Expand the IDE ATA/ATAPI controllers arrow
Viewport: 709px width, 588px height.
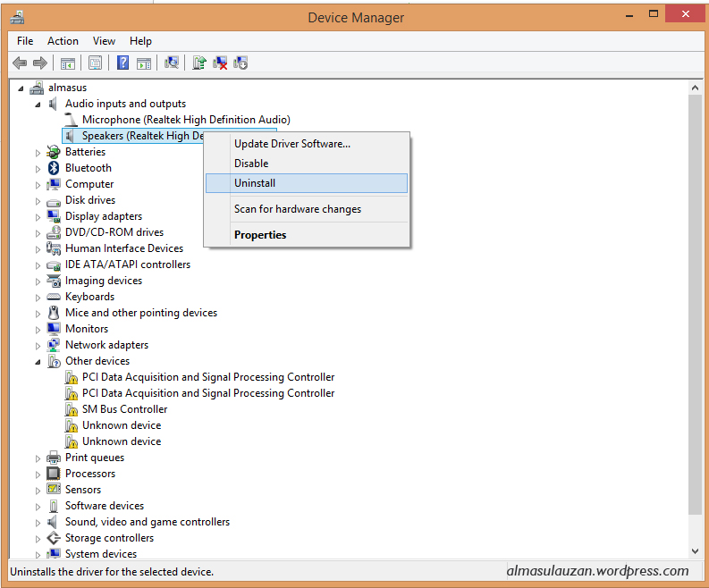point(38,265)
